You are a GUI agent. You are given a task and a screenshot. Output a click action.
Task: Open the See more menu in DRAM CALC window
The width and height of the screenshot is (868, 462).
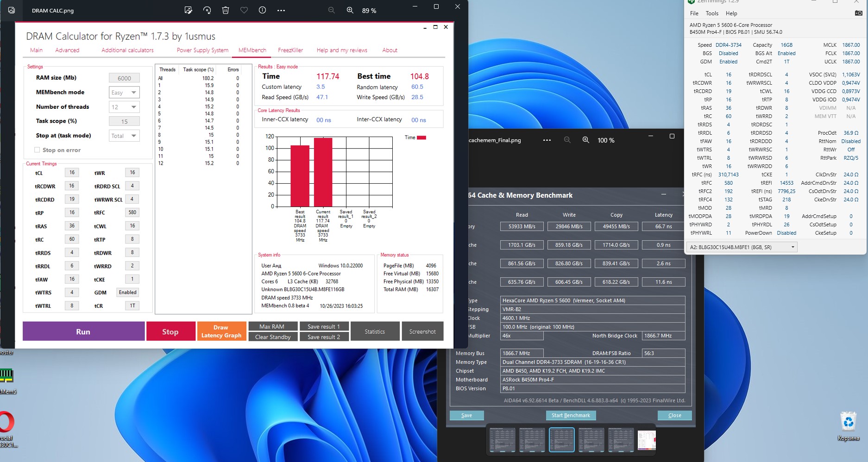click(281, 10)
